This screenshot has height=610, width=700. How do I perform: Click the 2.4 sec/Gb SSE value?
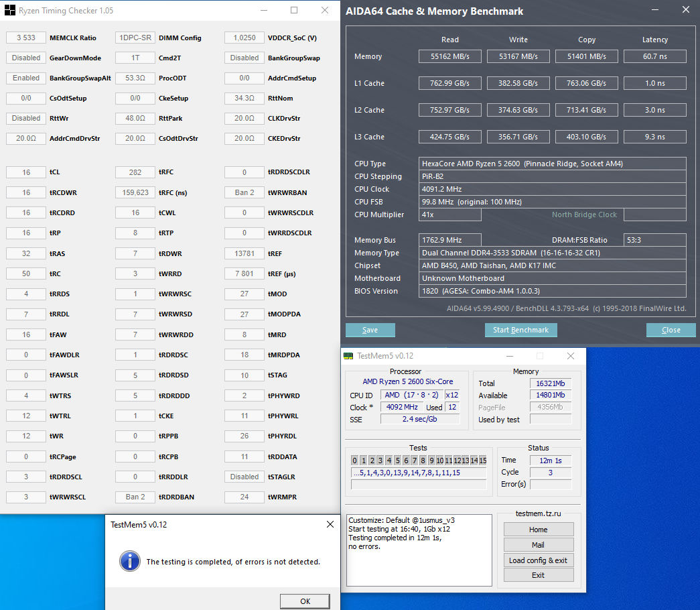(419, 419)
